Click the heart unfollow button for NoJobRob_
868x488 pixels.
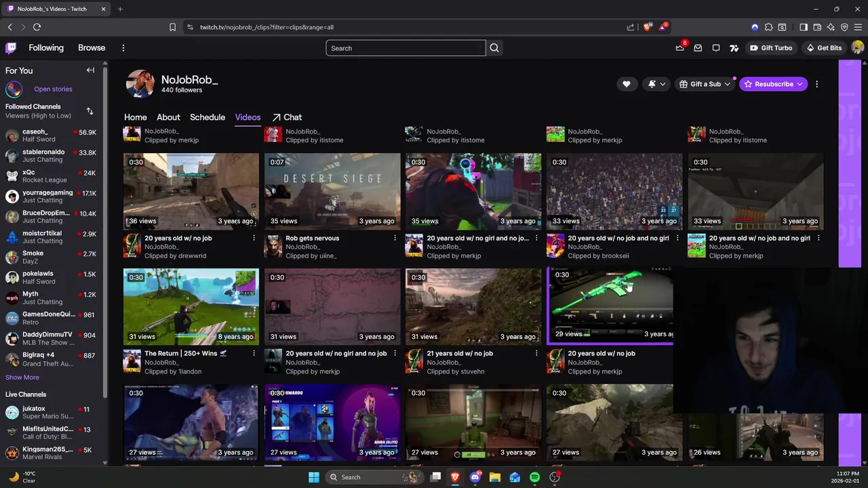(627, 84)
